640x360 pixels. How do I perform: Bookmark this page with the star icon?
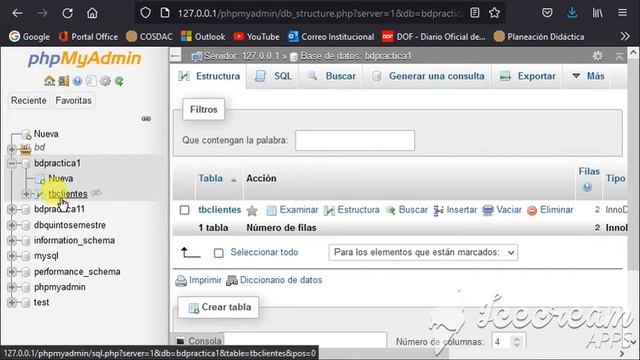pyautogui.click(x=494, y=13)
